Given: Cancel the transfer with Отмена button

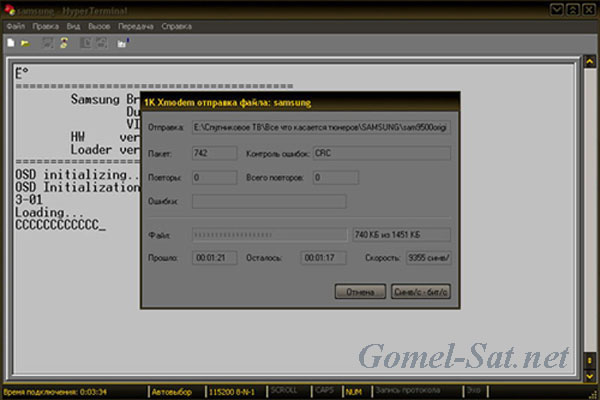Looking at the screenshot, I should [360, 292].
